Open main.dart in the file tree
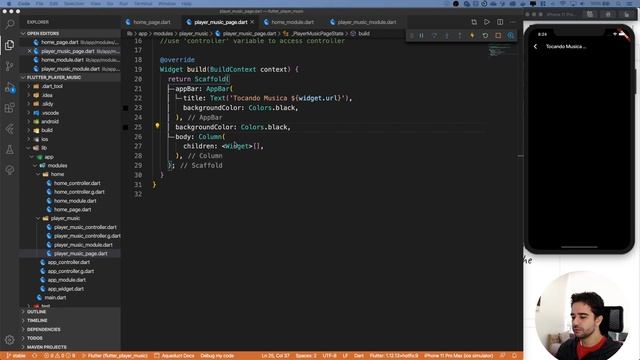 55,298
